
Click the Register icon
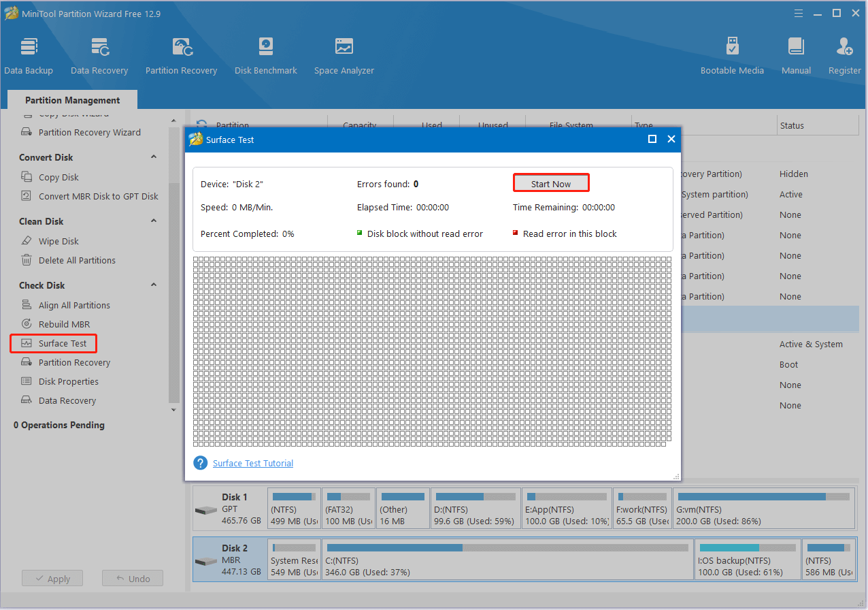(844, 54)
